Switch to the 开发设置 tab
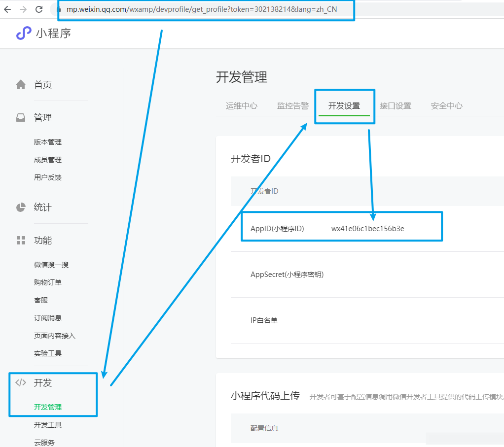 pyautogui.click(x=344, y=105)
